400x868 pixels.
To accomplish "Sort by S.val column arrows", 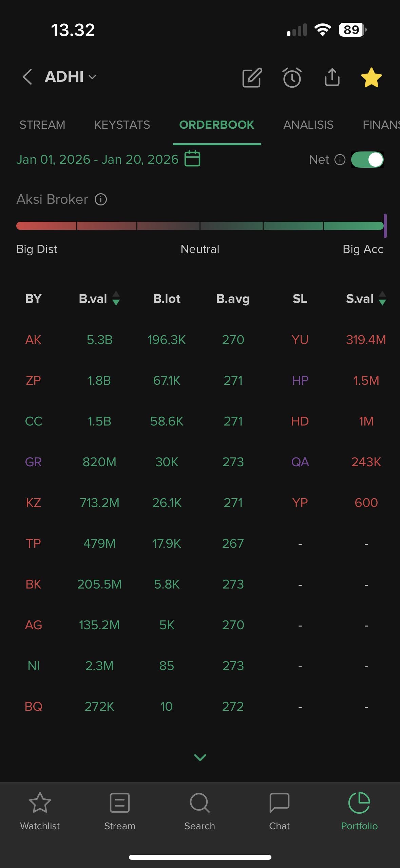I will (382, 299).
